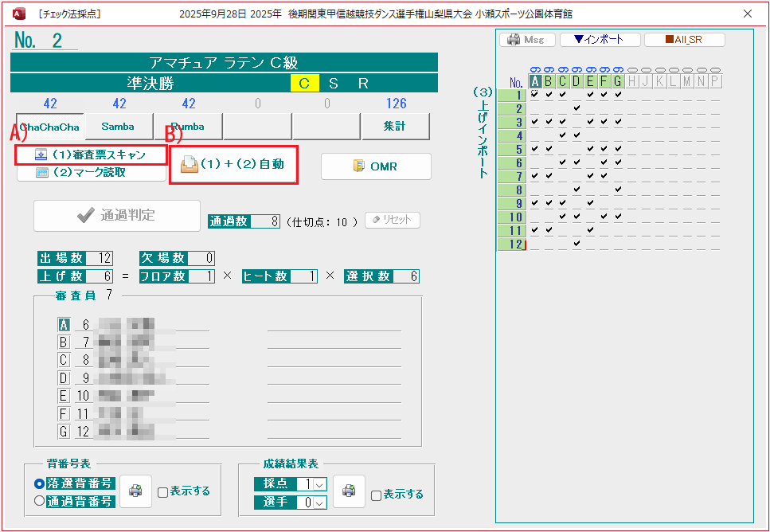Start (1)審査票スキャン scan
770x532 pixels.
92,155
